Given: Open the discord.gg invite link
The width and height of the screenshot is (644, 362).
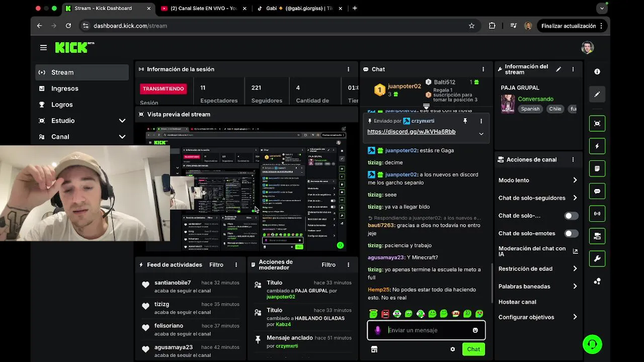Looking at the screenshot, I should pyautogui.click(x=412, y=132).
